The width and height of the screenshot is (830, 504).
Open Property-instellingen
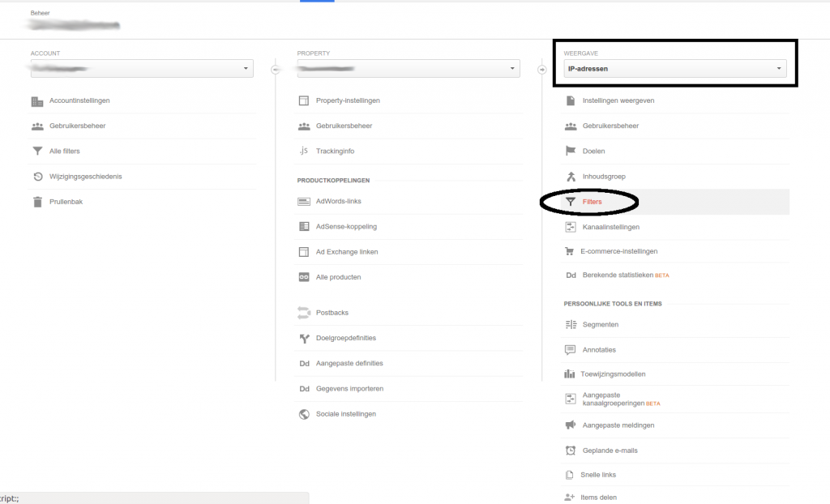pos(348,100)
